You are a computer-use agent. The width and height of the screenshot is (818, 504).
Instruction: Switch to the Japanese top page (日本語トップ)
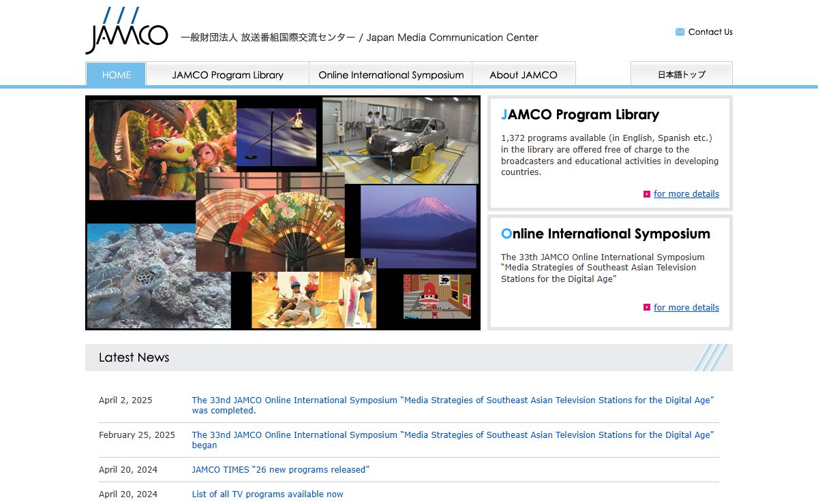(682, 74)
